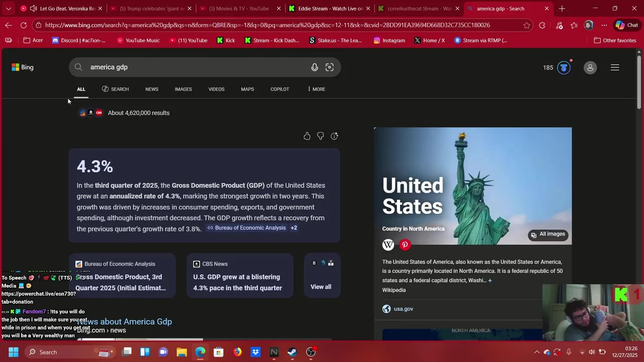644x362 pixels.
Task: Open the browser media control music icon
Action: click(559, 25)
